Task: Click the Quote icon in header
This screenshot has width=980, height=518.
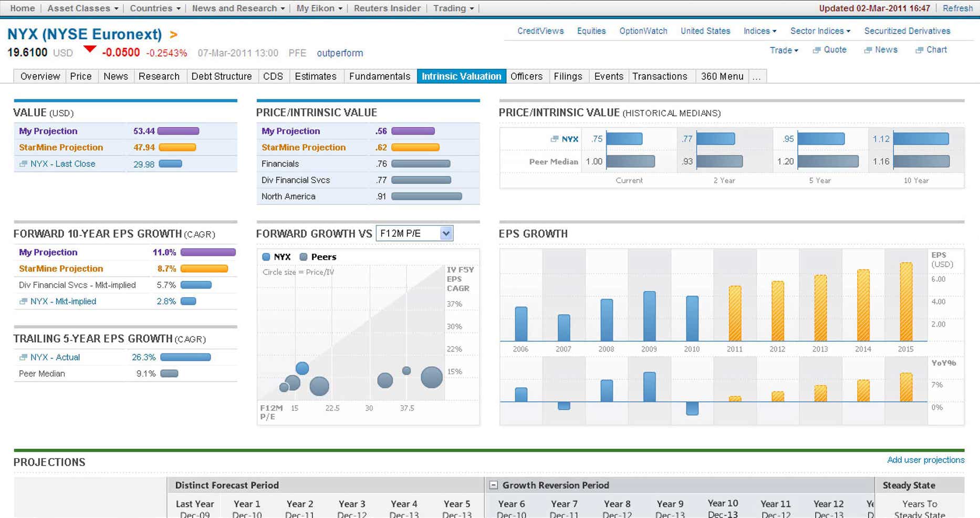Action: pyautogui.click(x=817, y=50)
